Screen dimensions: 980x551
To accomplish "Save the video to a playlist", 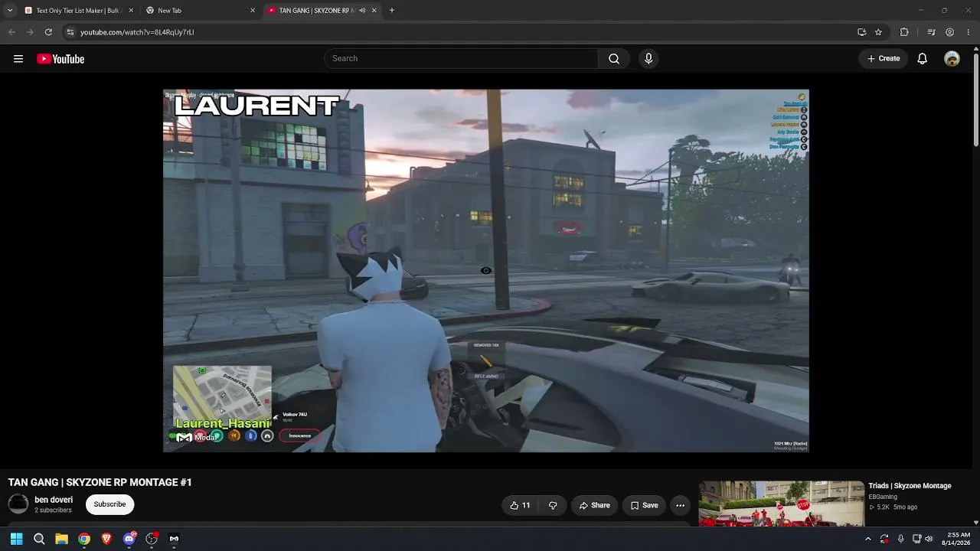I will coord(644,505).
